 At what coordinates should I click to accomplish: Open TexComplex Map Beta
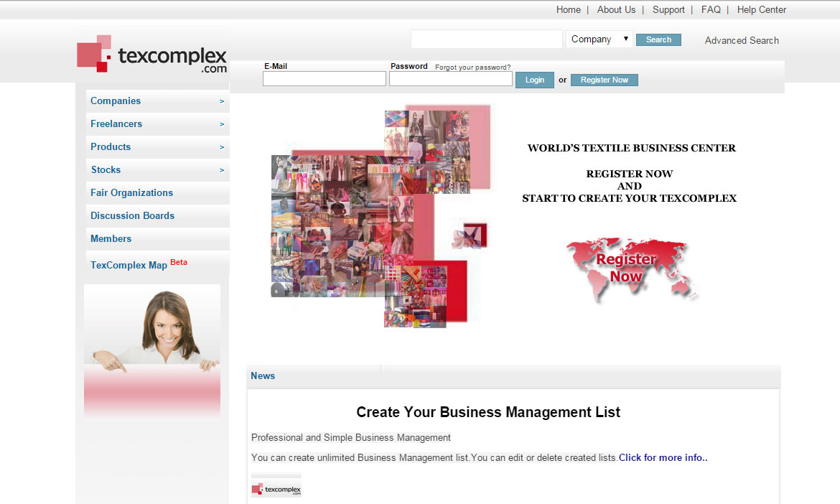tap(139, 264)
